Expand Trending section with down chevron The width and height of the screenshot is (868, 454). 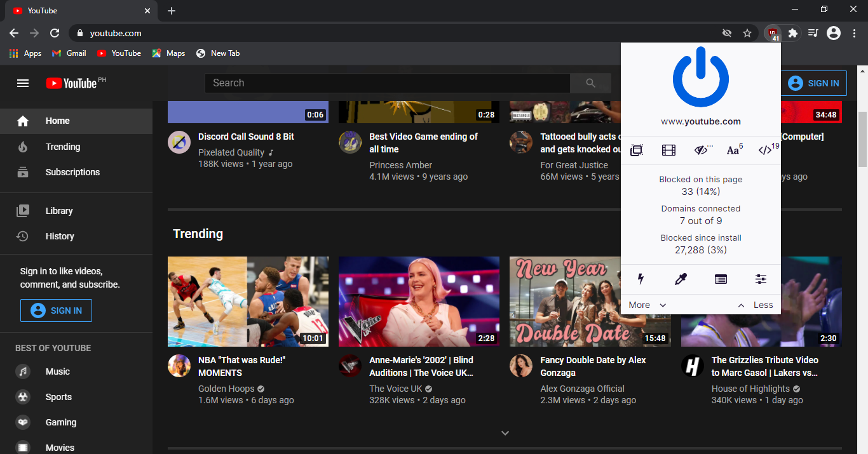pos(505,433)
